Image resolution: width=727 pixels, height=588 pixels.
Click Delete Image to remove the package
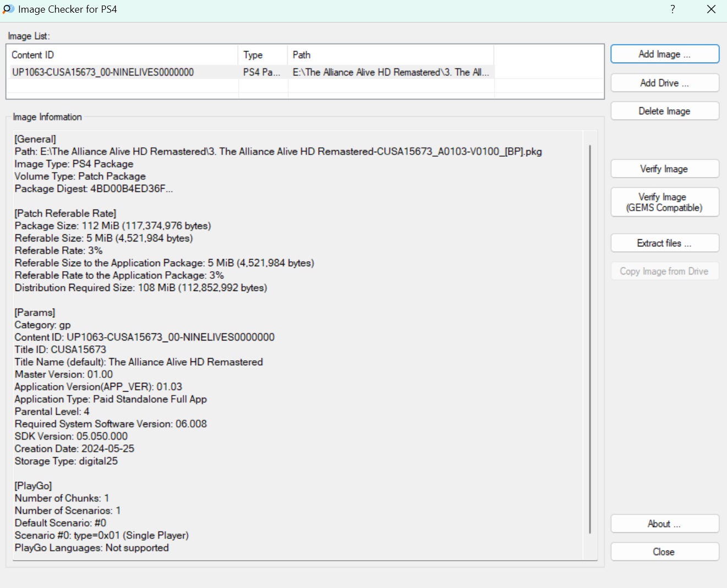[664, 111]
